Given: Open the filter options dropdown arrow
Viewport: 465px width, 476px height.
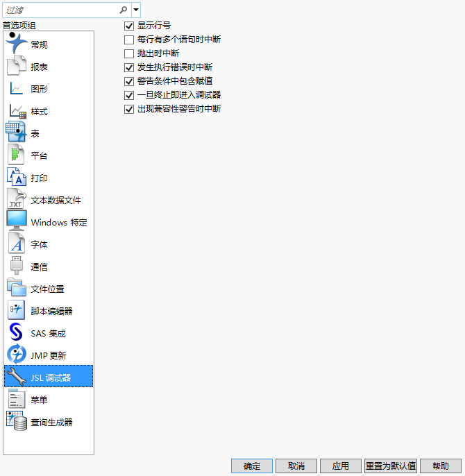Looking at the screenshot, I should [x=136, y=10].
